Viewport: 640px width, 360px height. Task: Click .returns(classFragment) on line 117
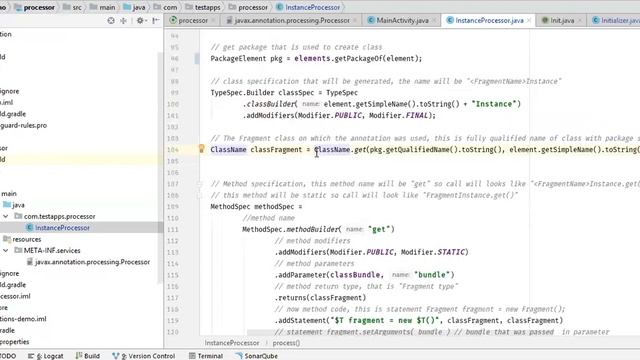(320, 298)
